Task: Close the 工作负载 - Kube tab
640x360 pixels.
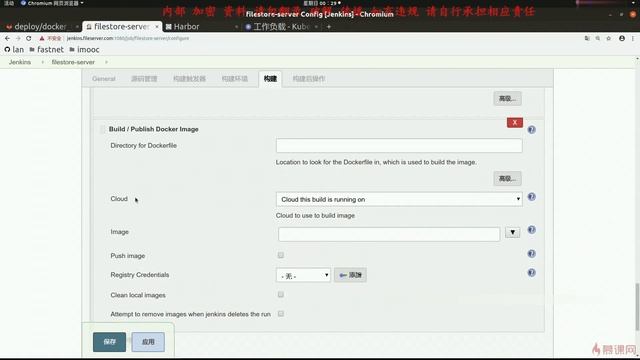Action: (x=316, y=27)
